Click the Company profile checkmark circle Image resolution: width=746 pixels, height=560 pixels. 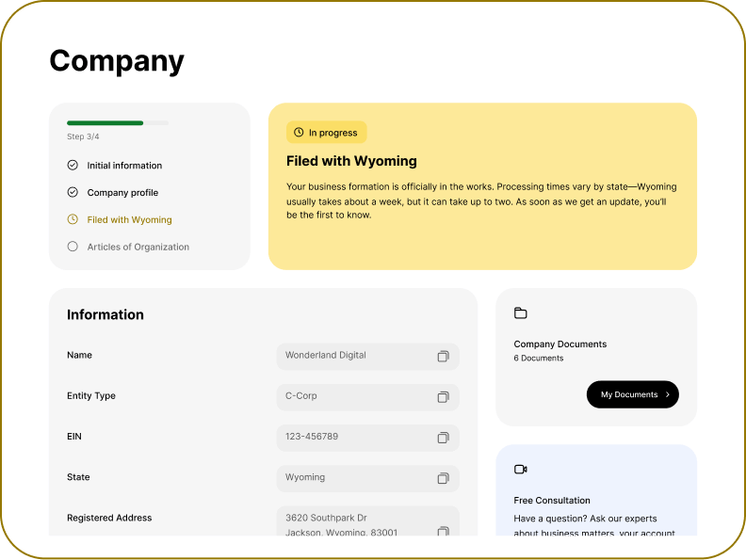point(73,192)
